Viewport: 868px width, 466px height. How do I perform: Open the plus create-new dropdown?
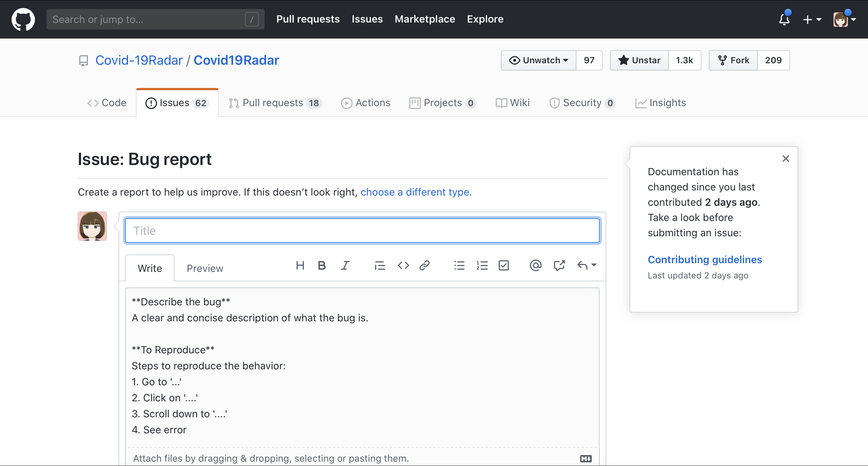pyautogui.click(x=812, y=20)
